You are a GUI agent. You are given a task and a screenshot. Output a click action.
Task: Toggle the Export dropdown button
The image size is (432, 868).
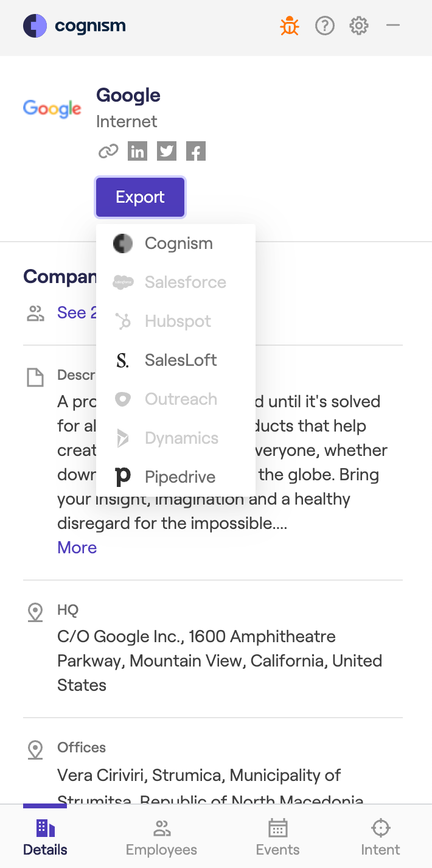pos(140,197)
